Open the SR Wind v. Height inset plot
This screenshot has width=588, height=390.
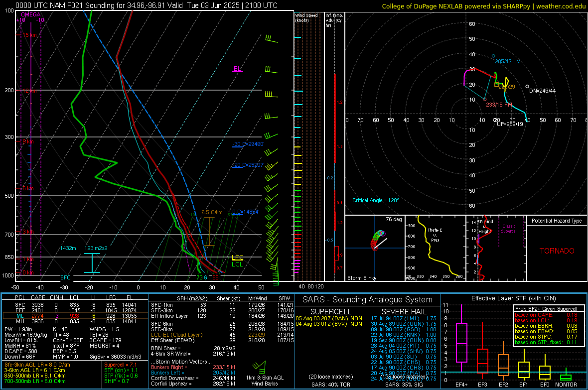coord(496,248)
